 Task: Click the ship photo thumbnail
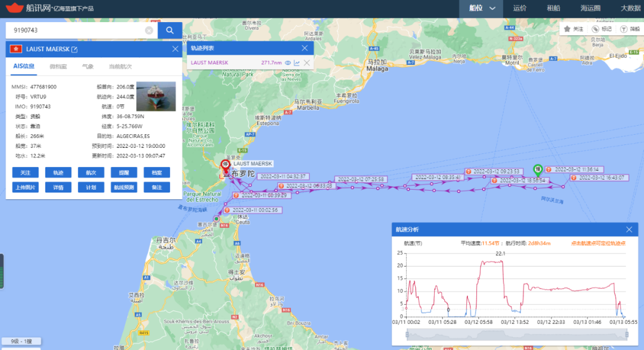click(156, 97)
